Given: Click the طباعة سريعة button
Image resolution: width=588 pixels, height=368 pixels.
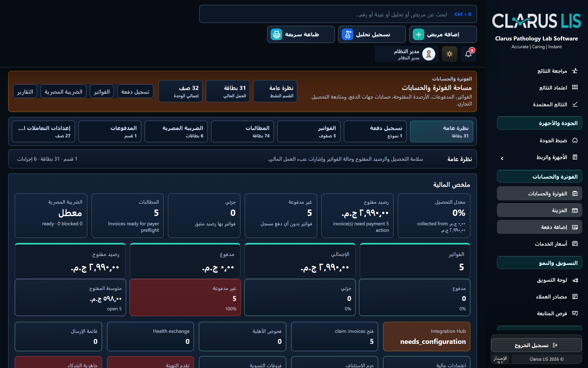Looking at the screenshot, I should 301,35.
